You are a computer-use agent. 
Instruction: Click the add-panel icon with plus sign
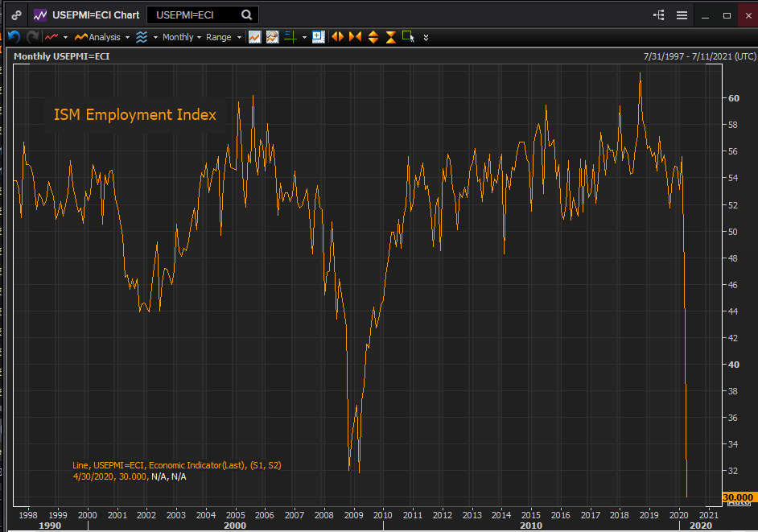tap(318, 37)
